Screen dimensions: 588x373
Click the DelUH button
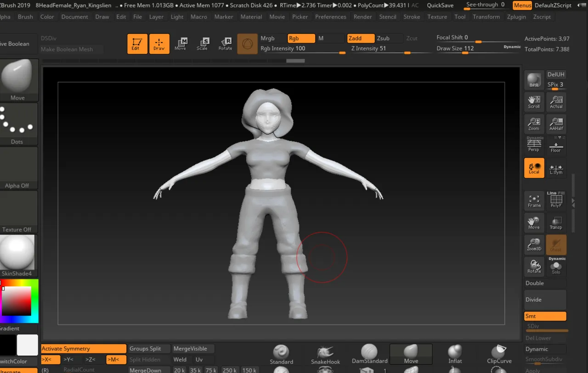coord(556,74)
